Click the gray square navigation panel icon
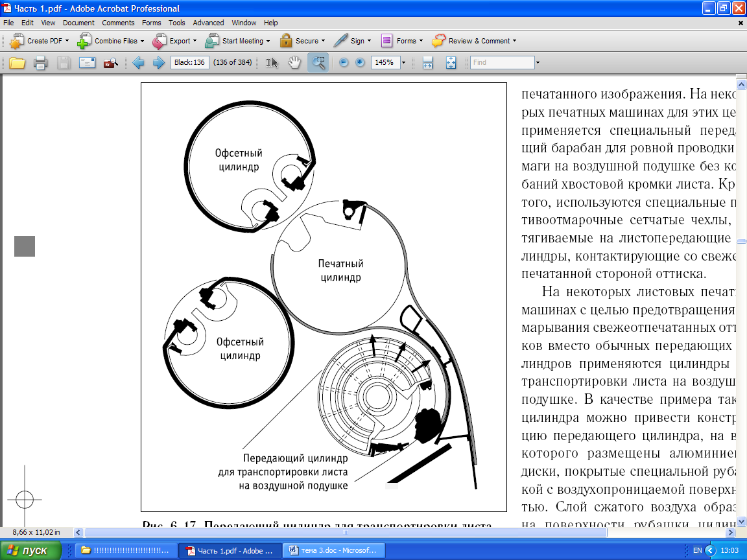Image resolution: width=747 pixels, height=560 pixels. [25, 246]
